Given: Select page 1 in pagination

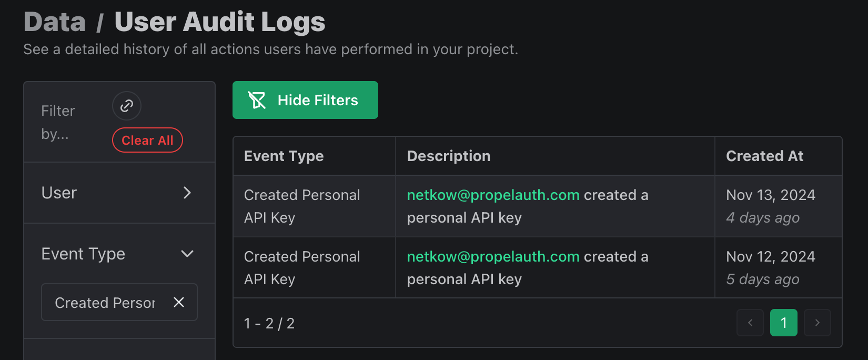Looking at the screenshot, I should click(784, 323).
